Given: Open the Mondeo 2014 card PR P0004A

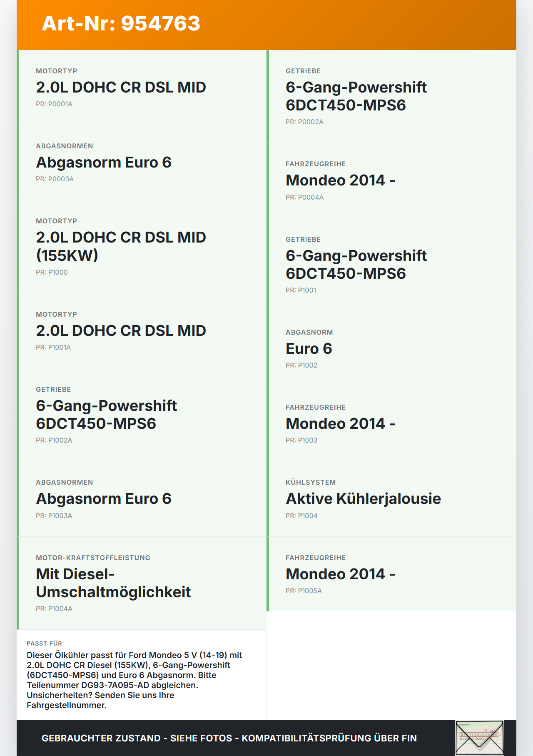Looking at the screenshot, I should point(392,180).
